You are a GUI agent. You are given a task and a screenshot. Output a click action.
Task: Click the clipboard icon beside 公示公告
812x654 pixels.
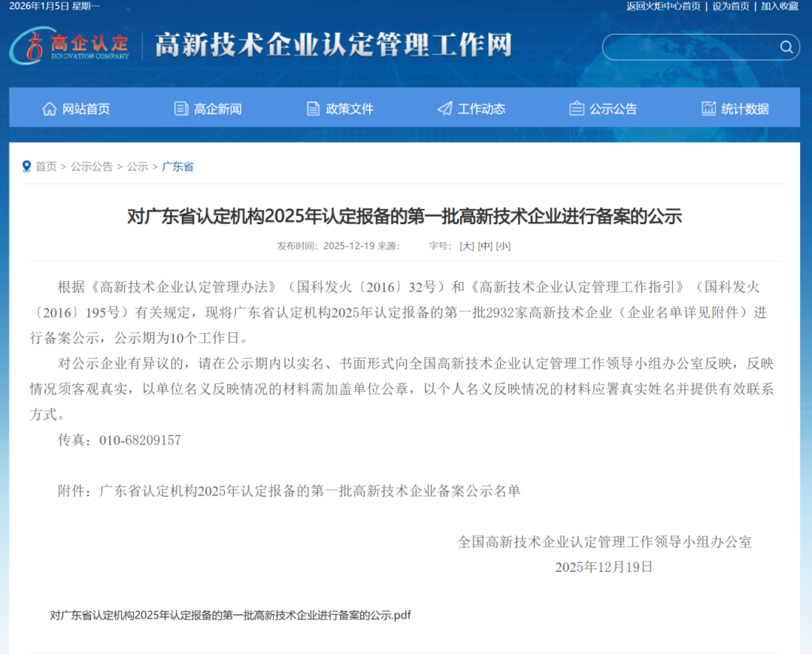pyautogui.click(x=577, y=108)
